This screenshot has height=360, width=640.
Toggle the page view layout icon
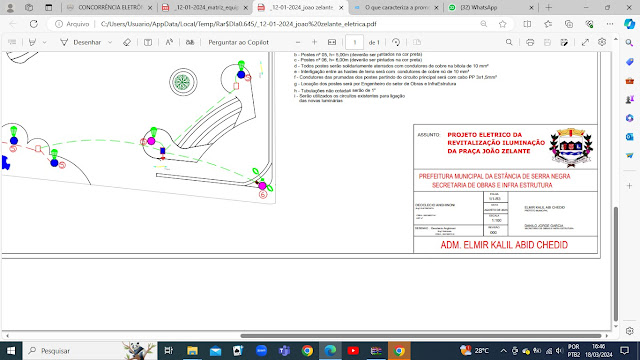pyautogui.click(x=148, y=42)
